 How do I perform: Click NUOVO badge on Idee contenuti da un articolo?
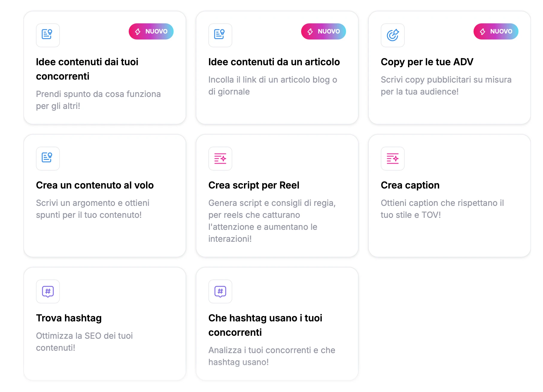(324, 31)
